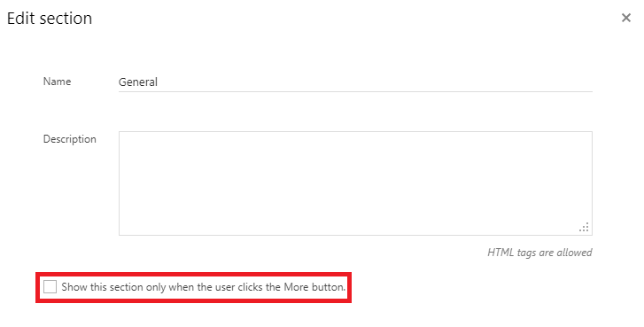
Task: Click the word Show in checkbox label
Action: tap(74, 287)
